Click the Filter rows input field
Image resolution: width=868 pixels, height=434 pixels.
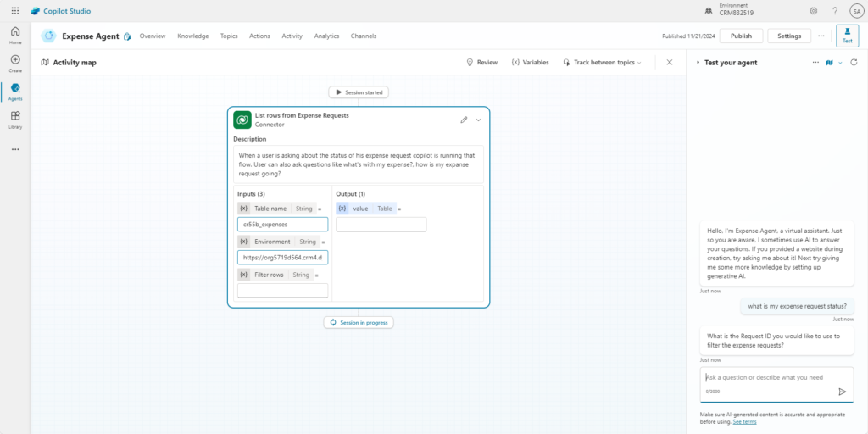(x=283, y=291)
